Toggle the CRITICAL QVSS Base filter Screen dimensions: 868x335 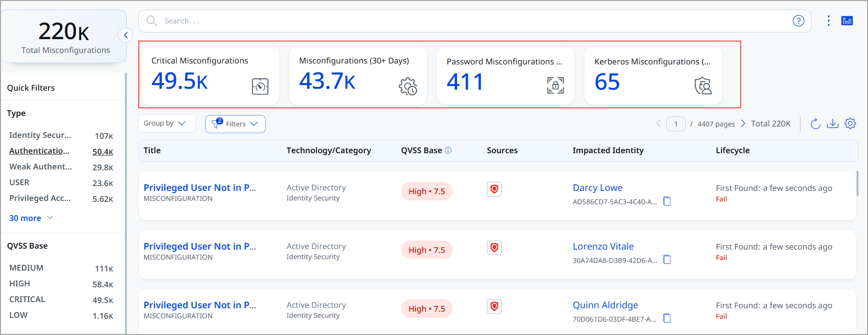point(61,300)
